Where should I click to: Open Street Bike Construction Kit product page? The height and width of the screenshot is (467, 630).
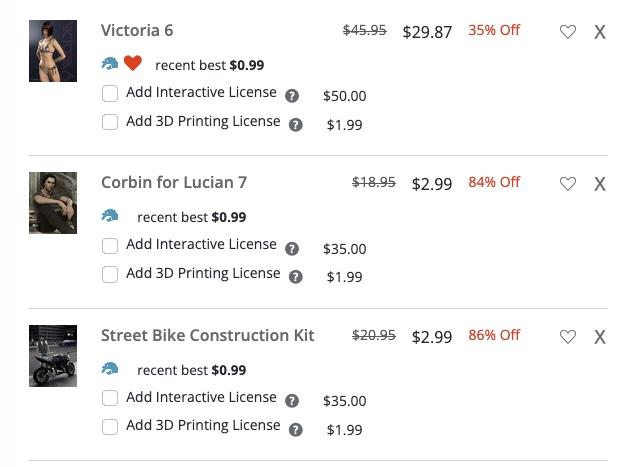tap(207, 335)
